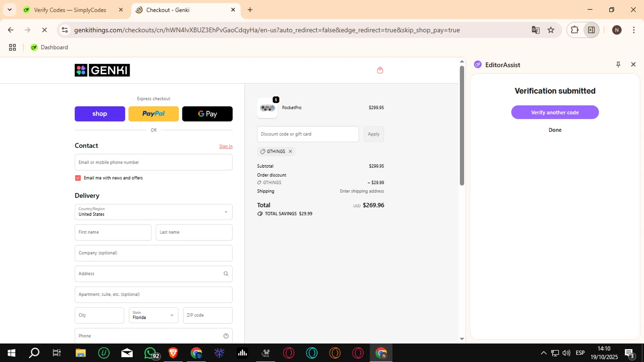Open the Dashboard bookmark

click(49, 47)
